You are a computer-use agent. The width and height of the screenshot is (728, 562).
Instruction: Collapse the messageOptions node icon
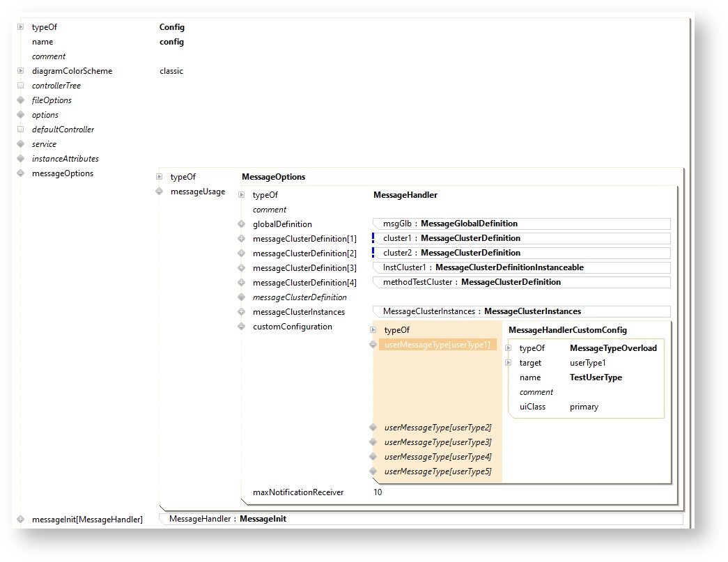pos(21,173)
